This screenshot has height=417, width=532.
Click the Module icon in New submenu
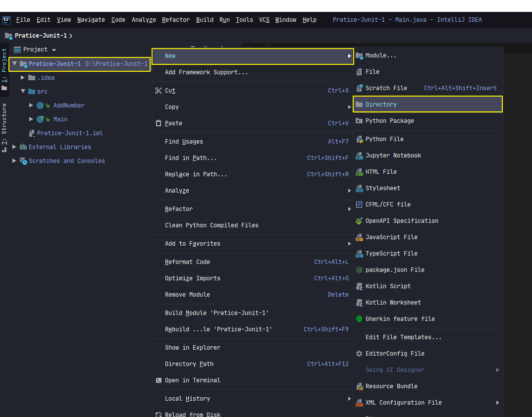tap(359, 55)
